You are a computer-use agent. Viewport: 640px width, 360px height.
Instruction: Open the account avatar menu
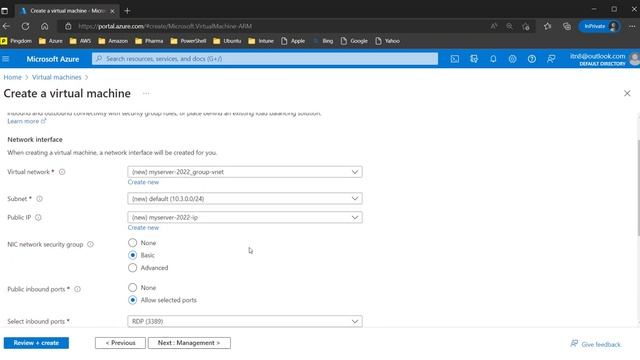pyautogui.click(x=634, y=59)
